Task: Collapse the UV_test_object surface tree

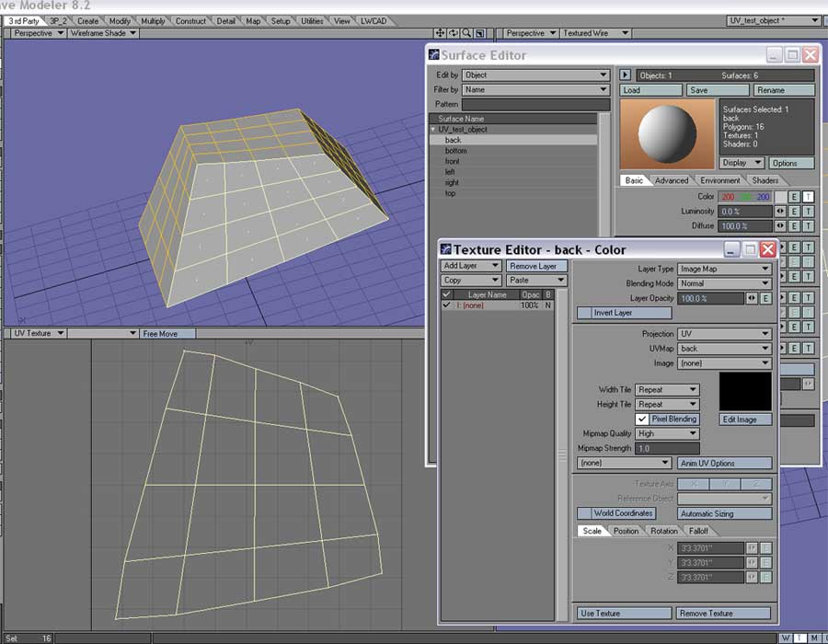Action: point(433,130)
